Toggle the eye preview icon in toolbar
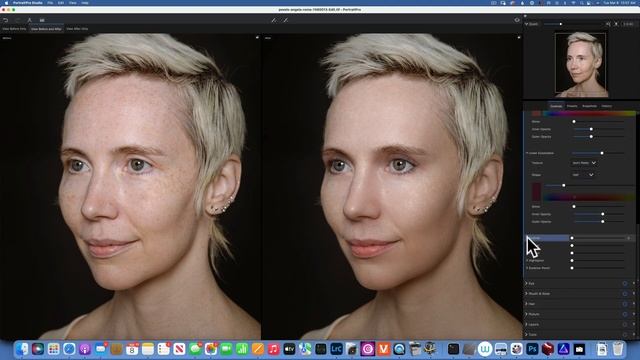640x360 pixels. point(517,20)
